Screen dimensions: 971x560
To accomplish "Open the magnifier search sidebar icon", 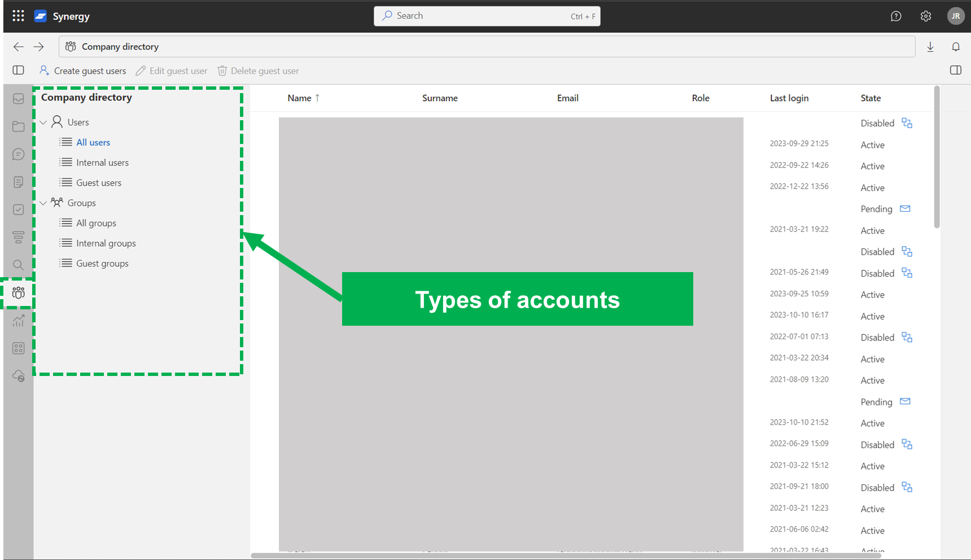I will tap(18, 265).
